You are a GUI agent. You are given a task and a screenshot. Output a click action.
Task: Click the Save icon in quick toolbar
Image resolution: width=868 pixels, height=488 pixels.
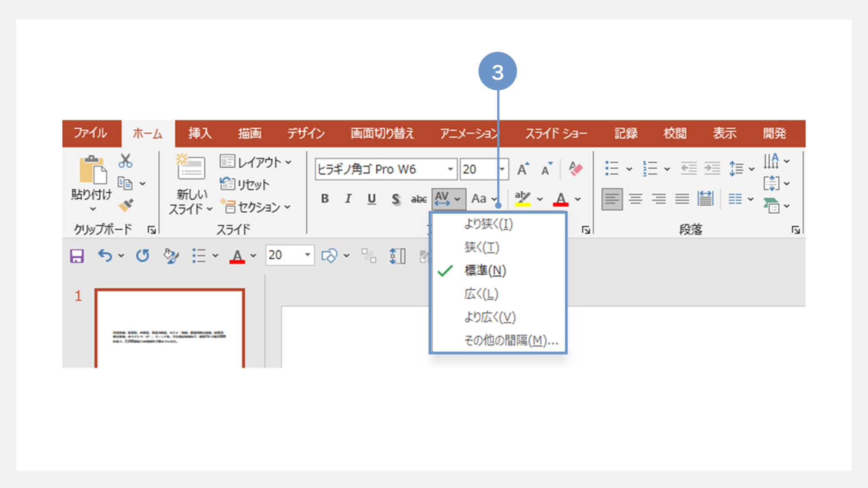[77, 256]
